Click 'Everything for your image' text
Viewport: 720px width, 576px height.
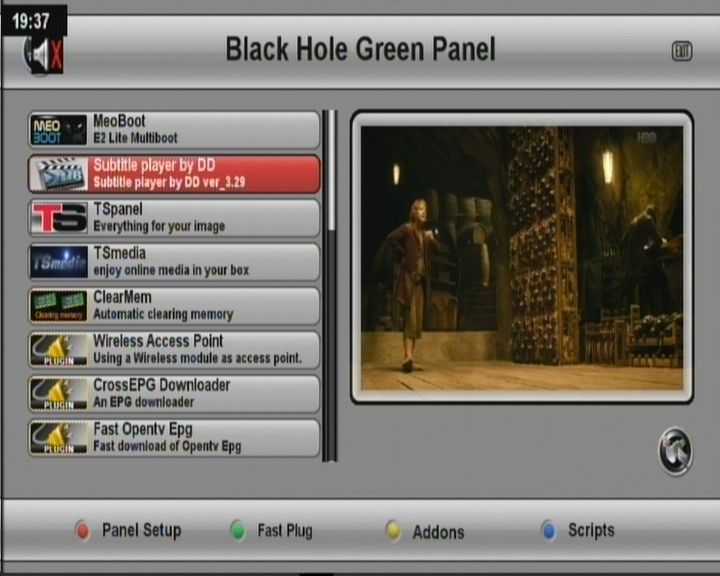coord(159,226)
